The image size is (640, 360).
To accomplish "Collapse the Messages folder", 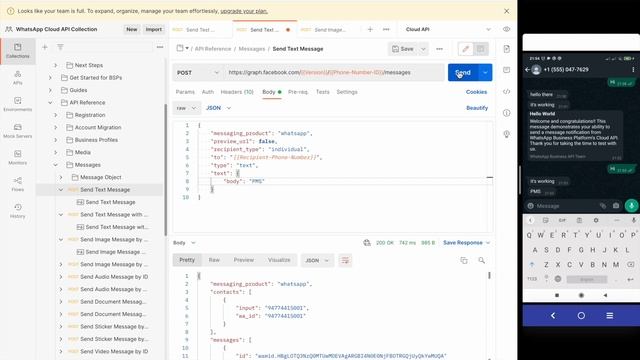I will click(56, 165).
